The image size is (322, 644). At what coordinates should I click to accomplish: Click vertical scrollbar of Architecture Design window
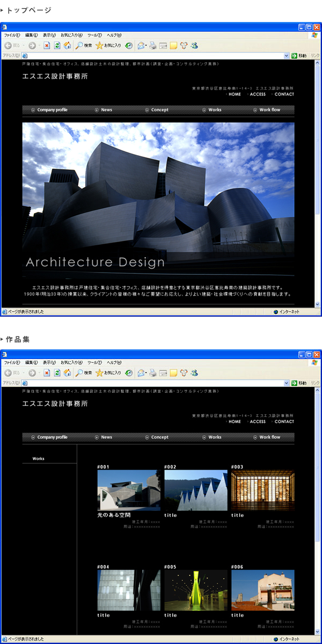[x=318, y=183]
